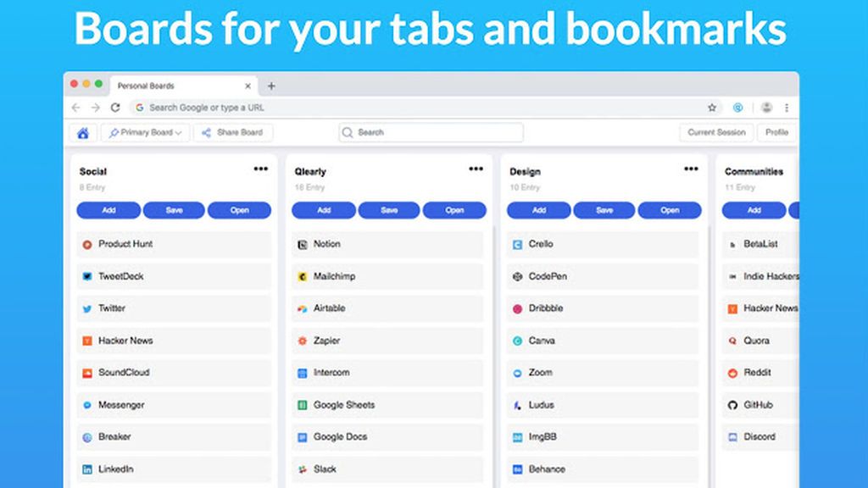Click the Messenger icon
The width and height of the screenshot is (868, 488).
tap(87, 405)
